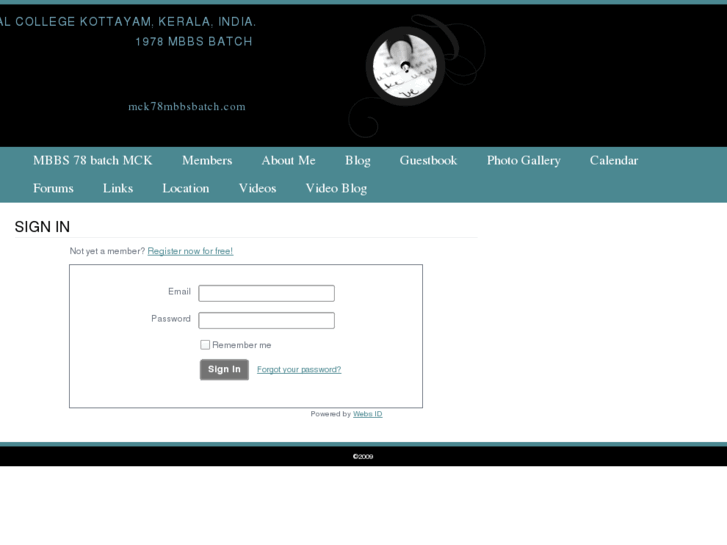
Task: Focus the Password input field
Action: [267, 321]
